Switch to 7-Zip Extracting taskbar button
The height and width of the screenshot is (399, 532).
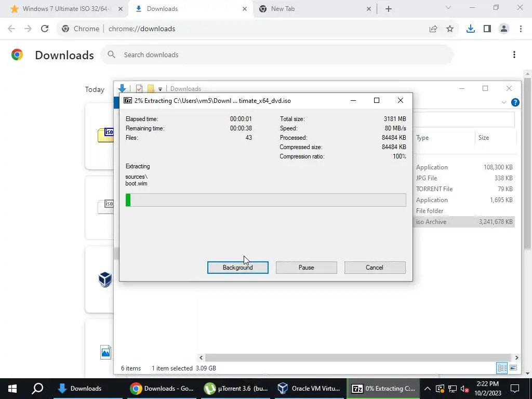point(383,389)
